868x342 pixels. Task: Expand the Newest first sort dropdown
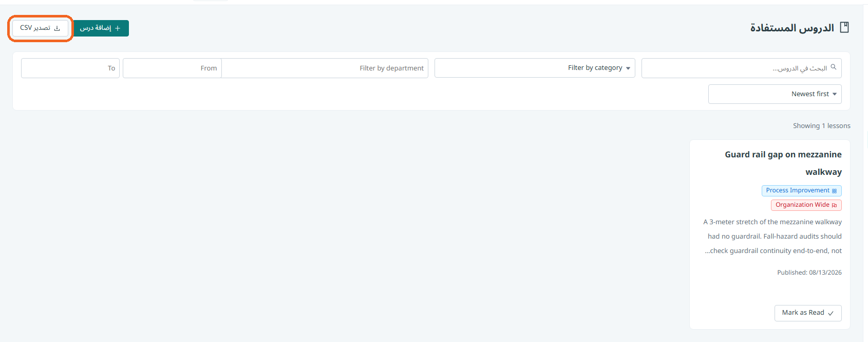point(775,94)
